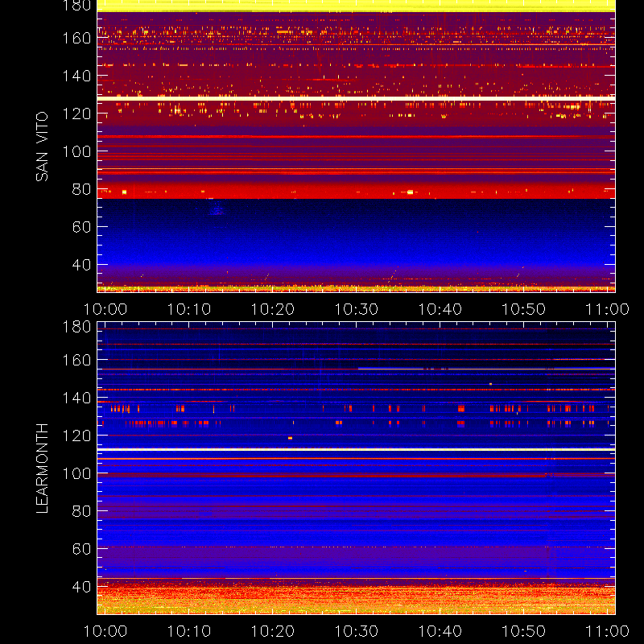This screenshot has width=644, height=644.
Task: Click the LEARMONTH axis label
Action: [42, 469]
